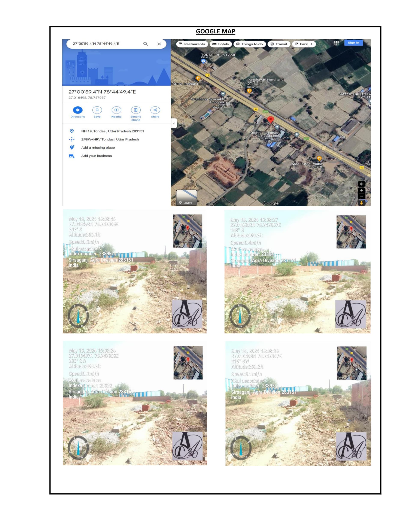Save this location using the Save icon

(x=97, y=110)
